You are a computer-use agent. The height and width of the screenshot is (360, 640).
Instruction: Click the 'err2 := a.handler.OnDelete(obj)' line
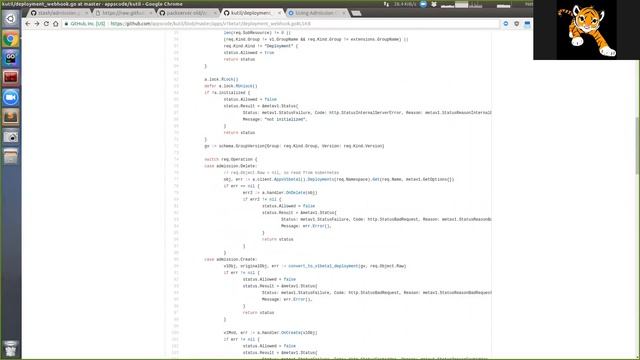280,193
